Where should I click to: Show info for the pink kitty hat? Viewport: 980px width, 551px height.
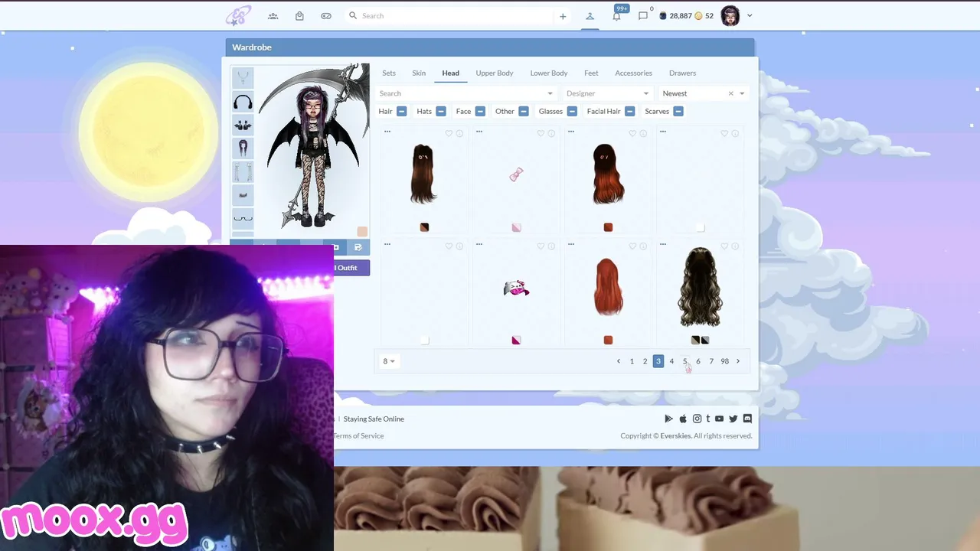click(551, 246)
